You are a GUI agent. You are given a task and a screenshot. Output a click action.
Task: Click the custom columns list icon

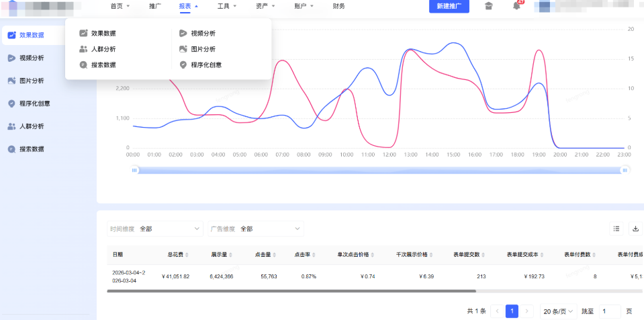616,229
